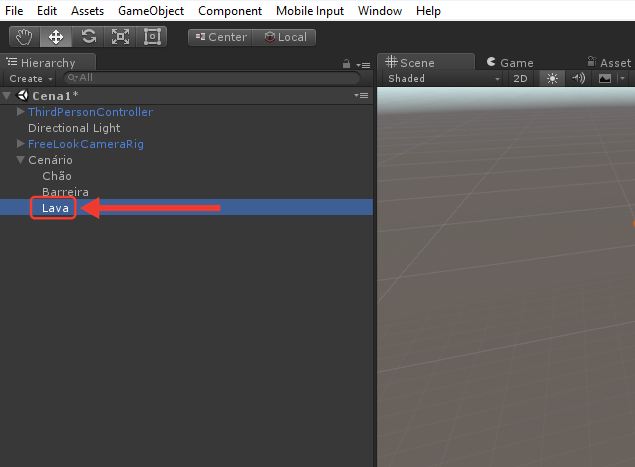Select the Rotate tool
The height and width of the screenshot is (467, 635).
(x=88, y=37)
